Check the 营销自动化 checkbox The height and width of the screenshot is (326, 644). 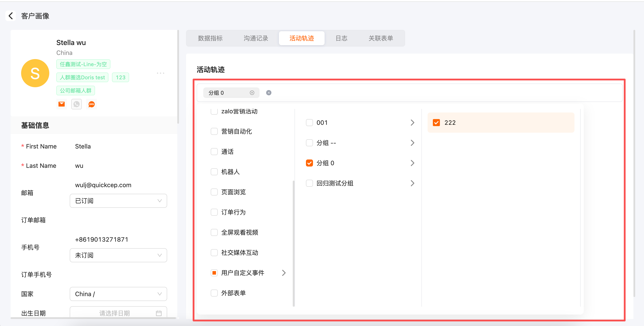[214, 131]
